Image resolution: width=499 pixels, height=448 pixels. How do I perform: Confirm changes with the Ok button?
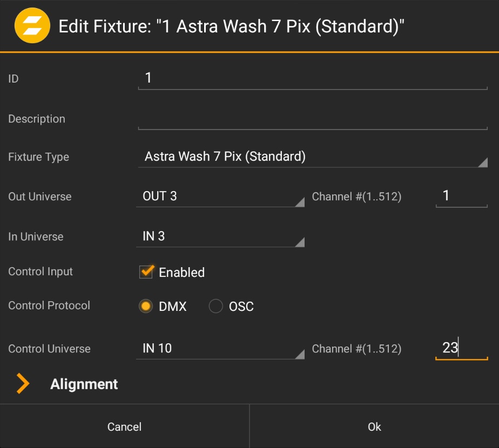pos(374,426)
